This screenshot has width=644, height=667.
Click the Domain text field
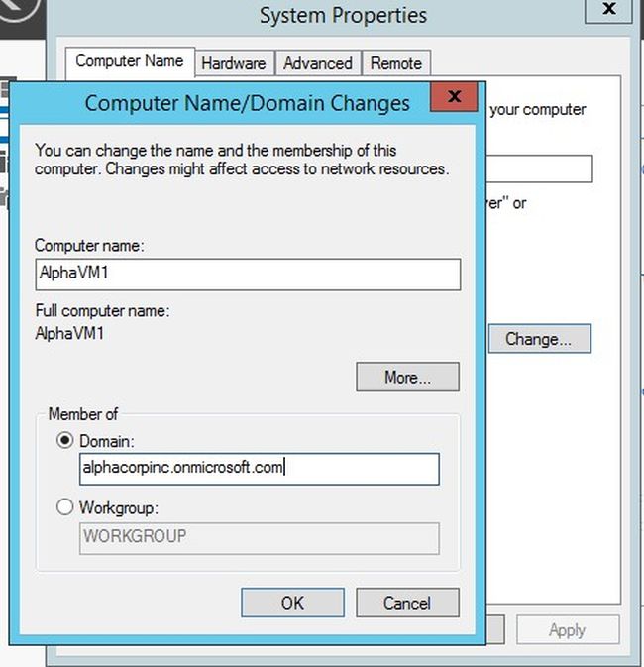[x=260, y=469]
